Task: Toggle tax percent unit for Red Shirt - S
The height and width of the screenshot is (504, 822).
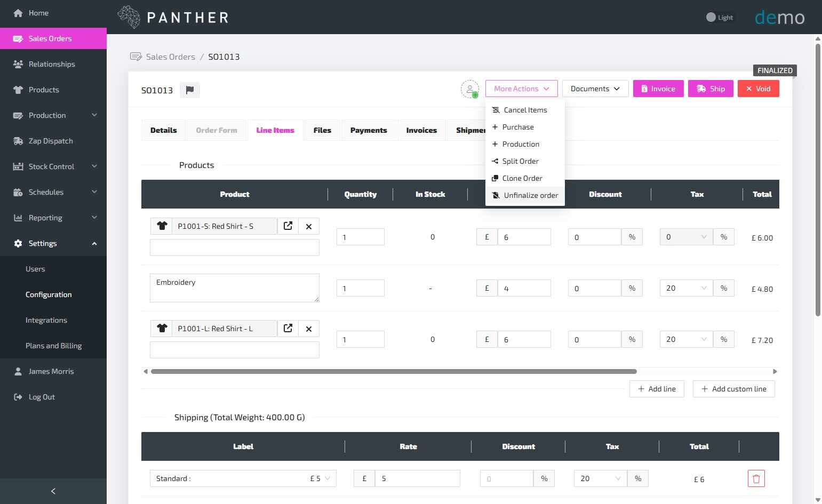Action: 724,237
